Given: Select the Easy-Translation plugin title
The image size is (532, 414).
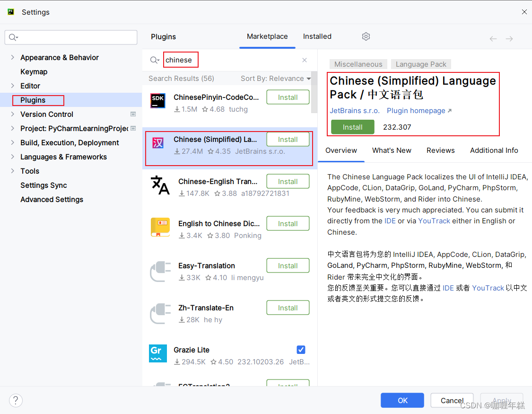Looking at the screenshot, I should 207,266.
